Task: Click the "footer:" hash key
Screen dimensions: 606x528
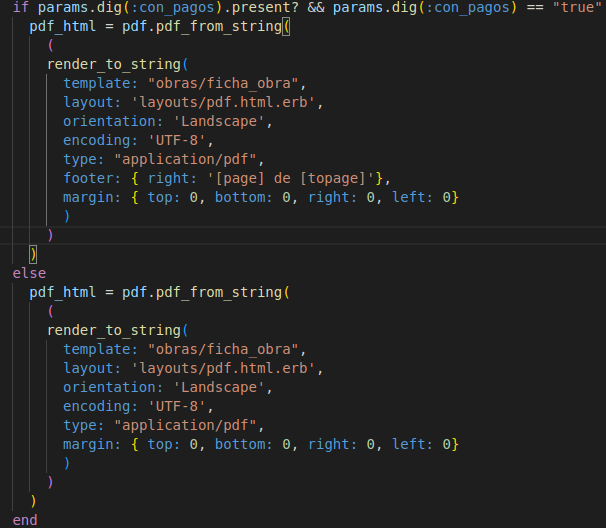Action: click(92, 178)
